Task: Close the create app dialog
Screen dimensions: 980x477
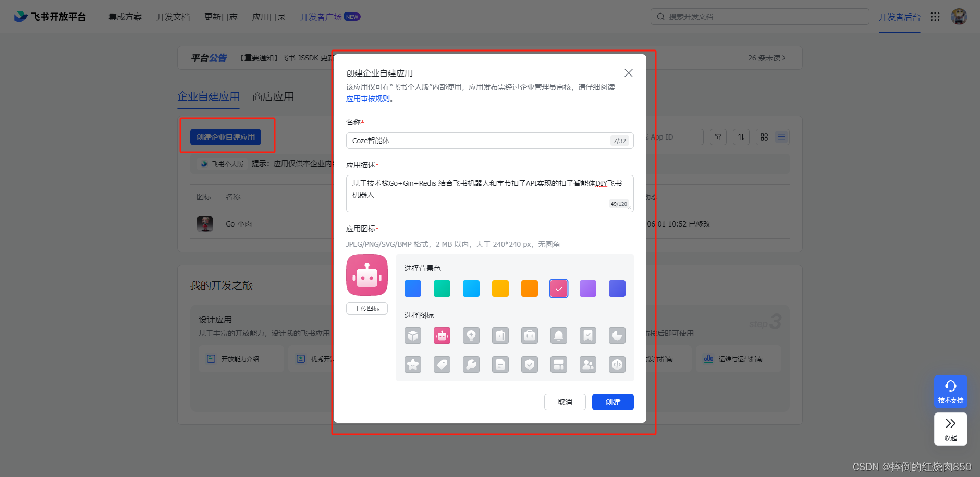Action: [x=629, y=73]
